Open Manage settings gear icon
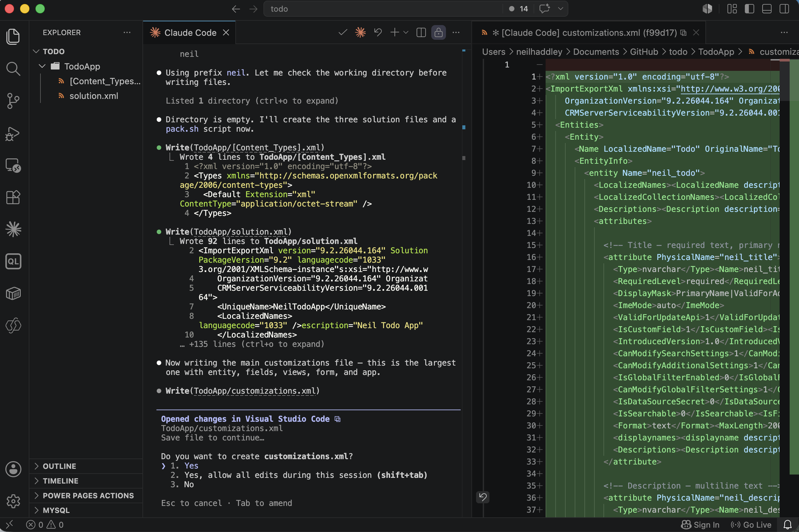 [x=13, y=501]
